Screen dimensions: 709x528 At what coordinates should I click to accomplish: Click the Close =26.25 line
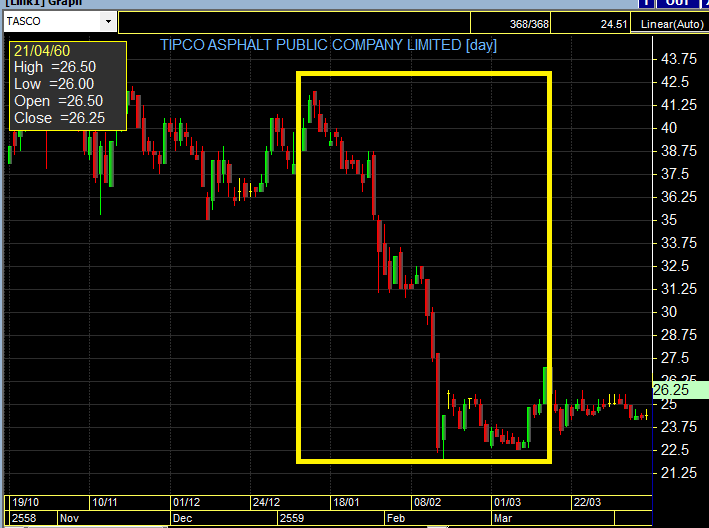59,118
